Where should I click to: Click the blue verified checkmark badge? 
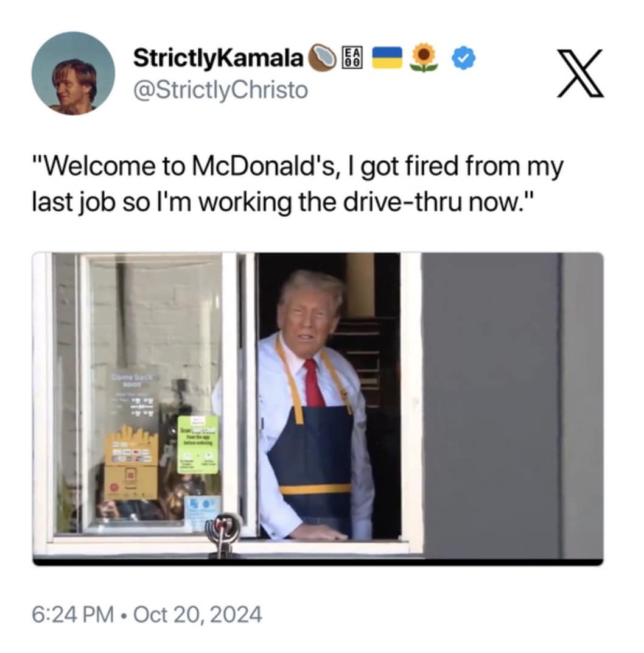tap(463, 58)
